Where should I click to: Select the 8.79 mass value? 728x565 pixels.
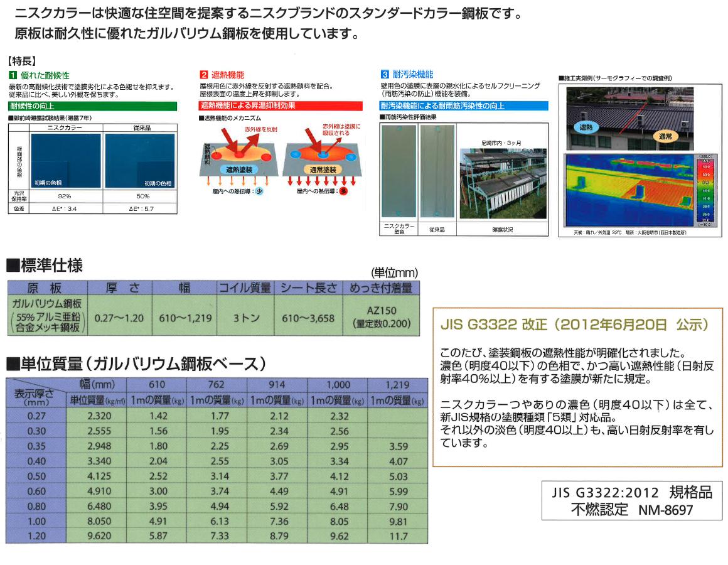(x=279, y=536)
